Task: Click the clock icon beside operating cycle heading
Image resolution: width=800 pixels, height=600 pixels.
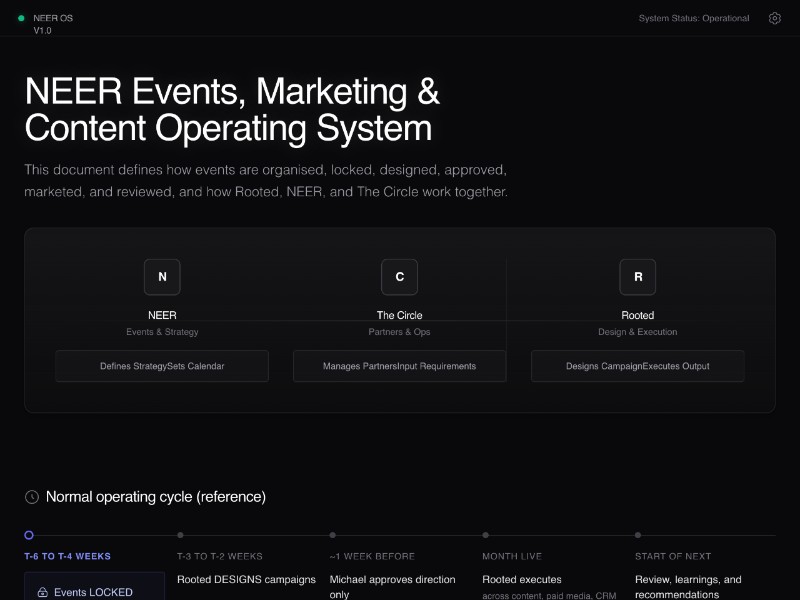Action: tap(31, 496)
